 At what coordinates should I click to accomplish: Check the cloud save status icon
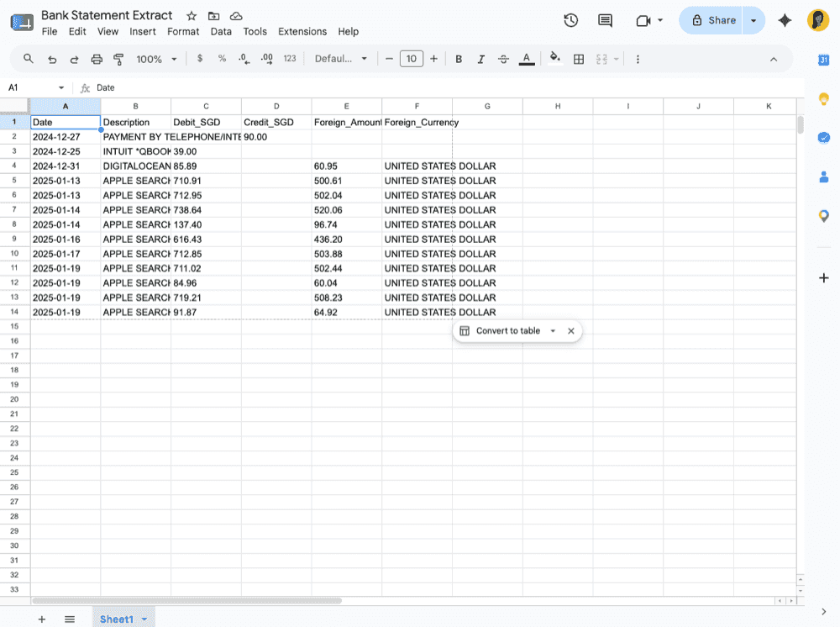(x=236, y=16)
